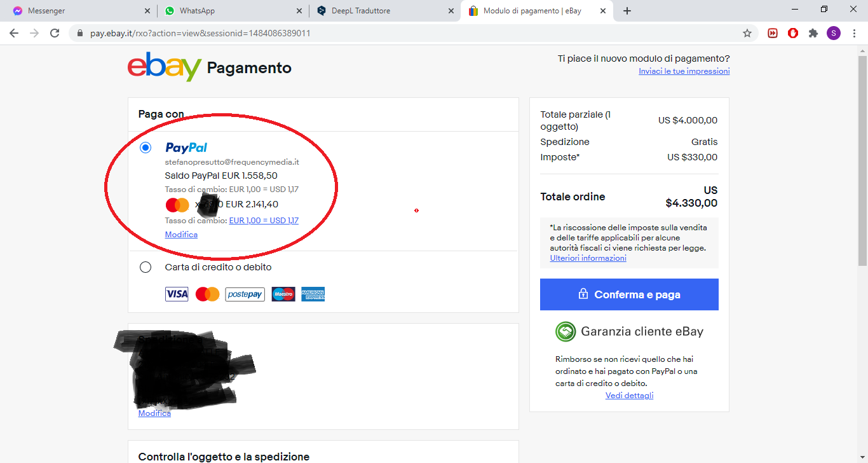This screenshot has width=868, height=463.
Task: Click the eBay logo
Action: [x=165, y=67]
